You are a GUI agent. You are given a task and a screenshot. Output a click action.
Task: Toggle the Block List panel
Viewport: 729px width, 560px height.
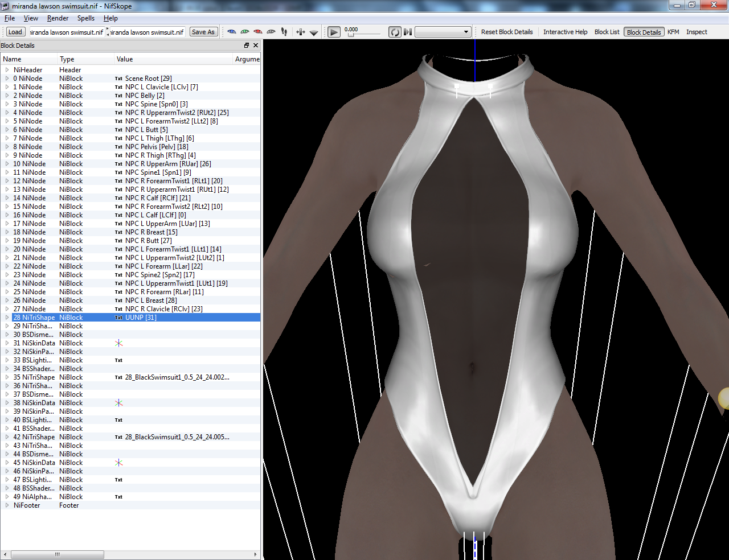tap(607, 32)
